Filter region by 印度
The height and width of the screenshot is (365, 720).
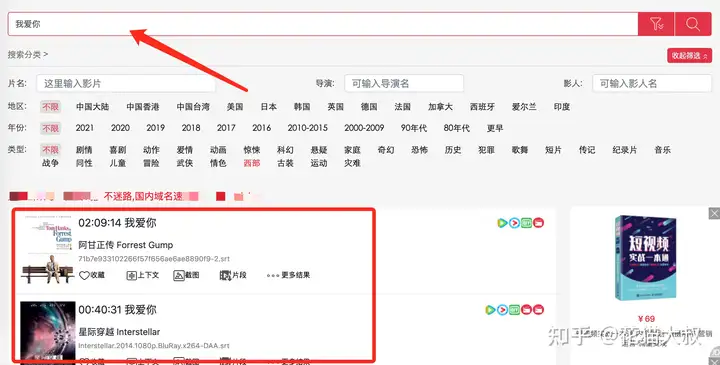coord(562,107)
